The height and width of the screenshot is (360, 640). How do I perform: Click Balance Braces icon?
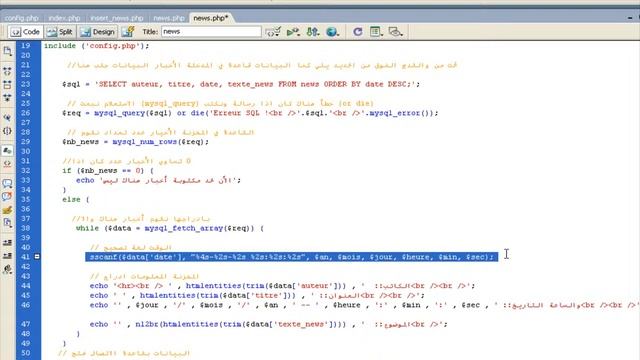click(x=7, y=131)
